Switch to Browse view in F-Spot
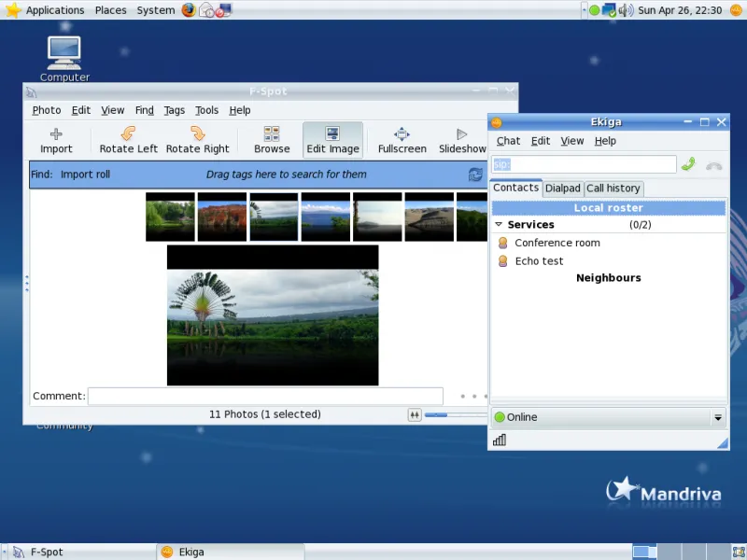 [272, 140]
